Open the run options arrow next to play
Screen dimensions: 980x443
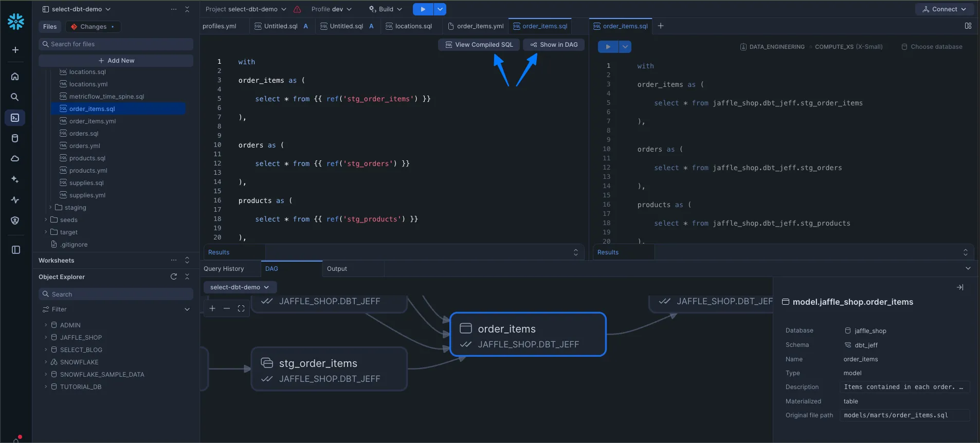point(440,9)
